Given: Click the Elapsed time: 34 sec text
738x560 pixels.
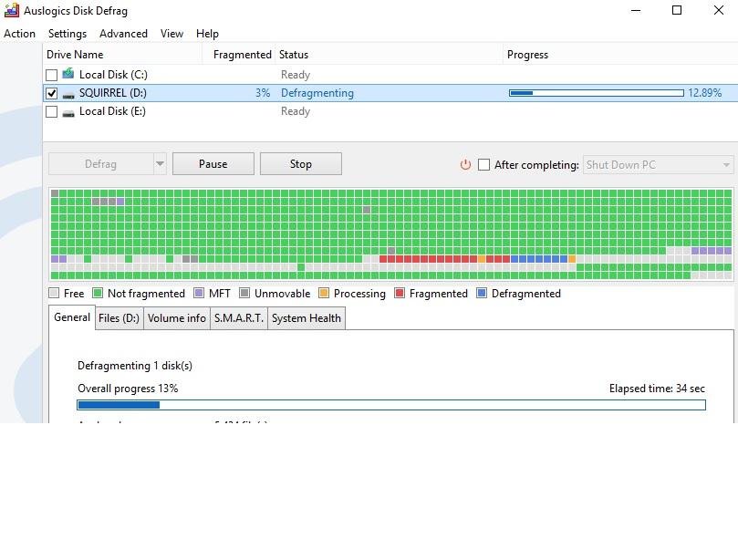Looking at the screenshot, I should (657, 389).
